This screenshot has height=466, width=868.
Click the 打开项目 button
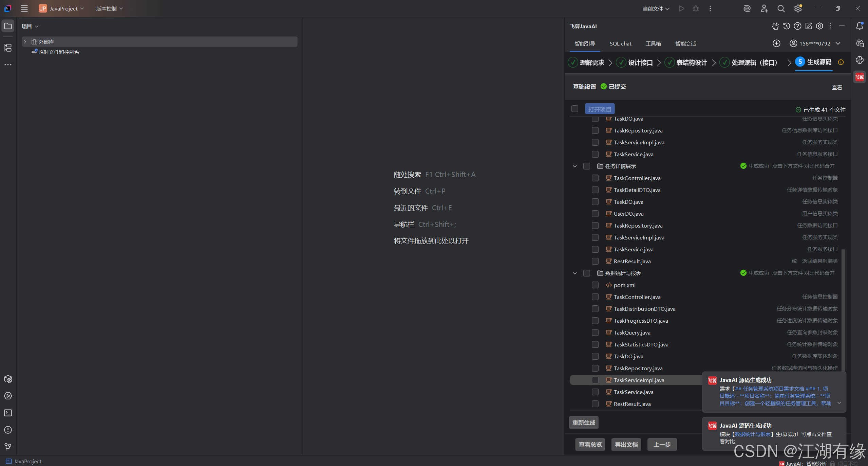coord(600,109)
